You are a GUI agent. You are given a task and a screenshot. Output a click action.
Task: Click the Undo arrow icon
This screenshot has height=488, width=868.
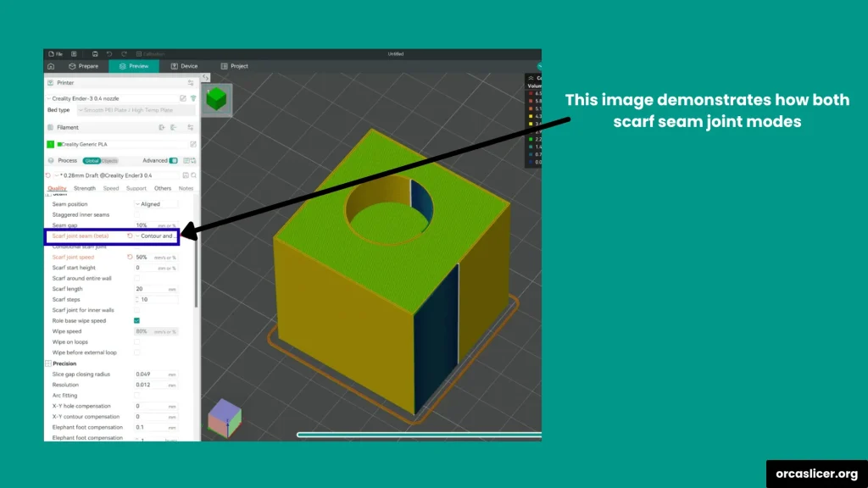[x=109, y=53]
